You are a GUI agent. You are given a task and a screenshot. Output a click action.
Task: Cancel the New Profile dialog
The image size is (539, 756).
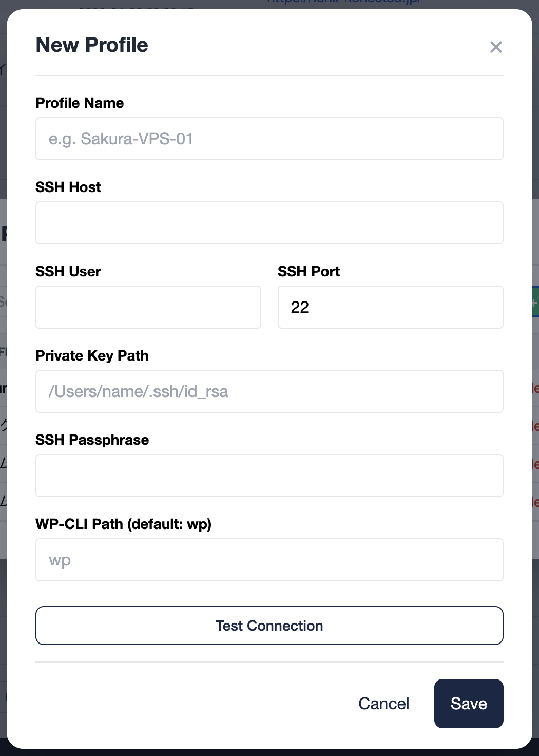pyautogui.click(x=383, y=704)
